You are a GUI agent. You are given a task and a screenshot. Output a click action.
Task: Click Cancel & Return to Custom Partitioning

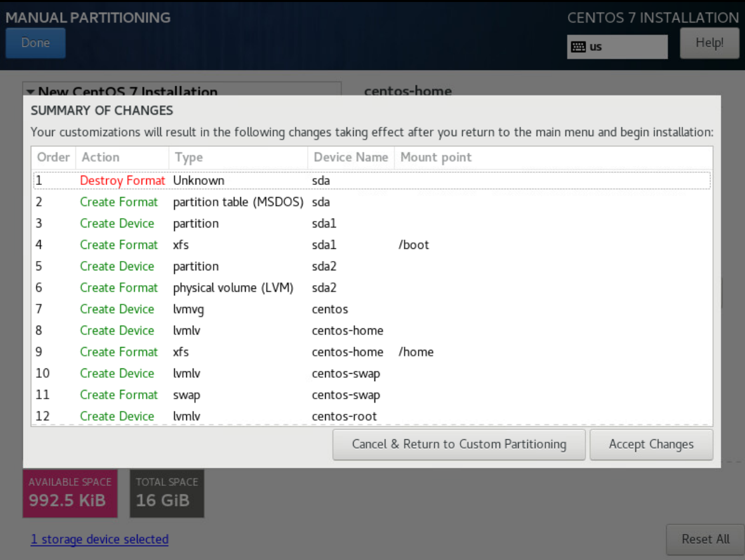[459, 445]
